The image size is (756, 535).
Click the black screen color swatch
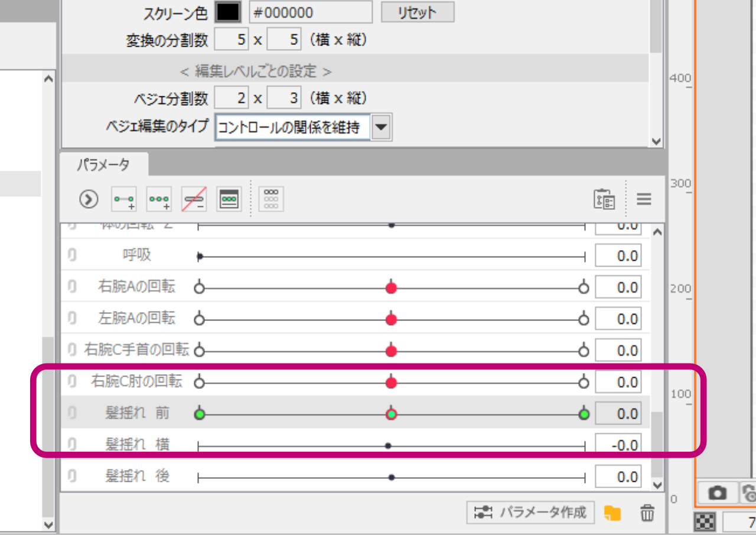(228, 12)
